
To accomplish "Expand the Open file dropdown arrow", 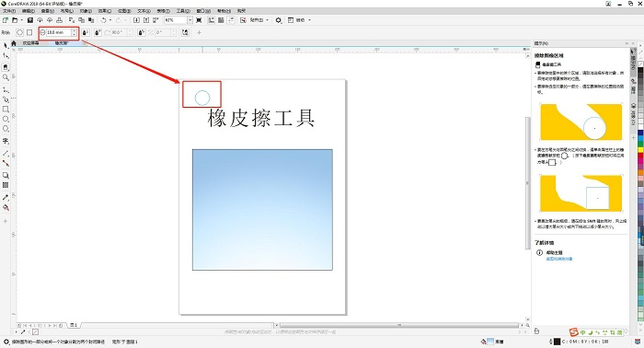I will click(21, 20).
